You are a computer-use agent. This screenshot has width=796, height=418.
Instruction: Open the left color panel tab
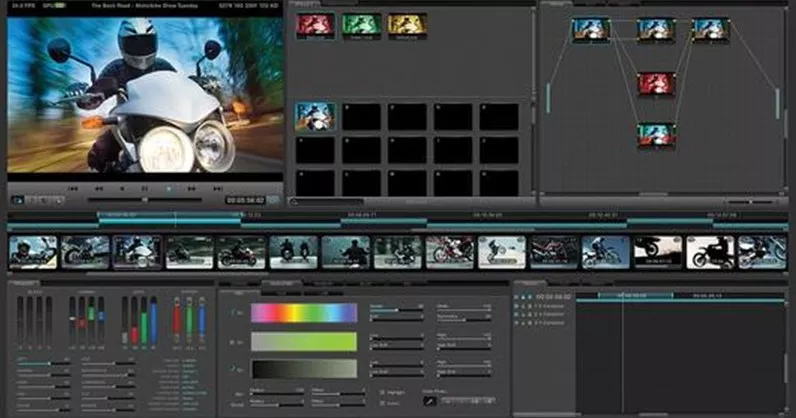(24, 283)
